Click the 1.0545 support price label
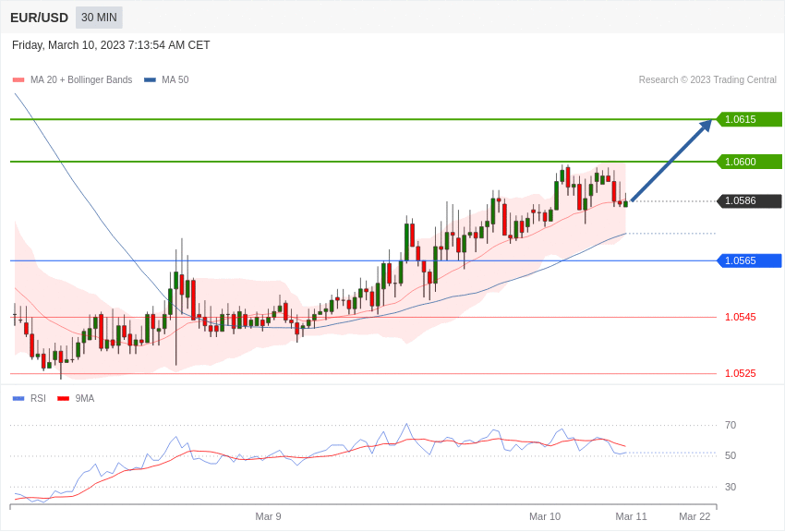The height and width of the screenshot is (532, 785). [741, 318]
